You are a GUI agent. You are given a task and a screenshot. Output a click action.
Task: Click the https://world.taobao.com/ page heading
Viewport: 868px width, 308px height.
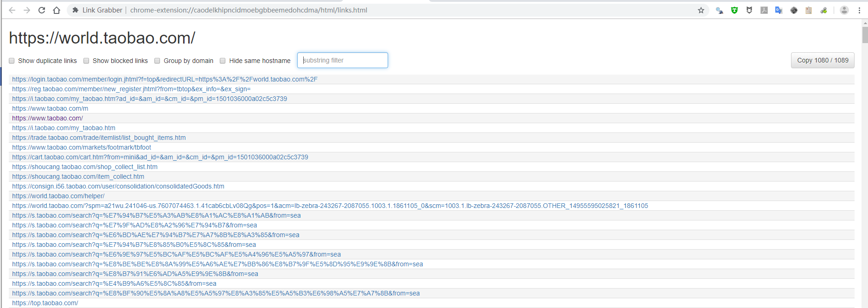[x=102, y=38]
